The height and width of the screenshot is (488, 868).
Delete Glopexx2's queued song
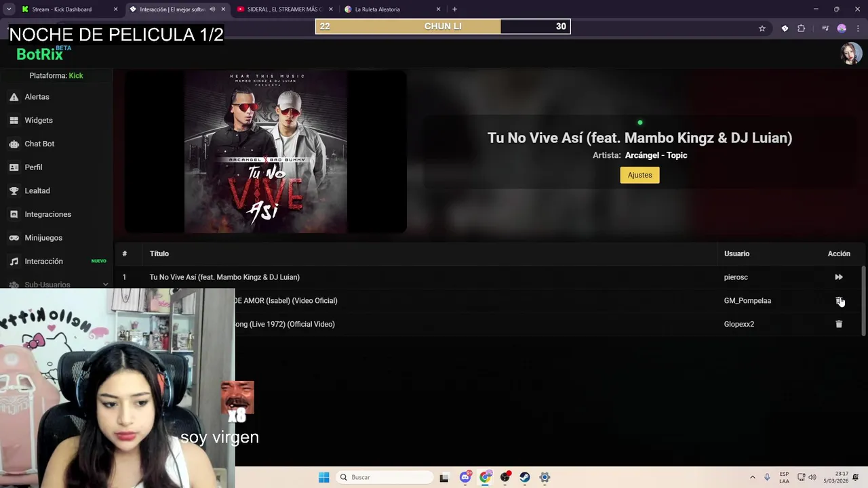pyautogui.click(x=839, y=324)
